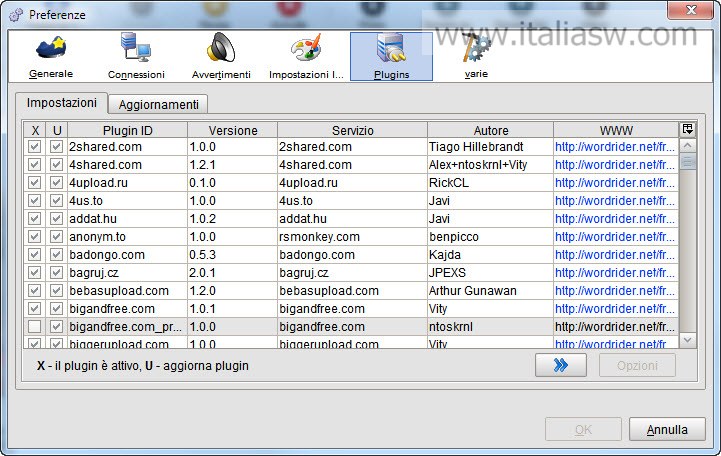Close the Preferenze window

pos(691,10)
